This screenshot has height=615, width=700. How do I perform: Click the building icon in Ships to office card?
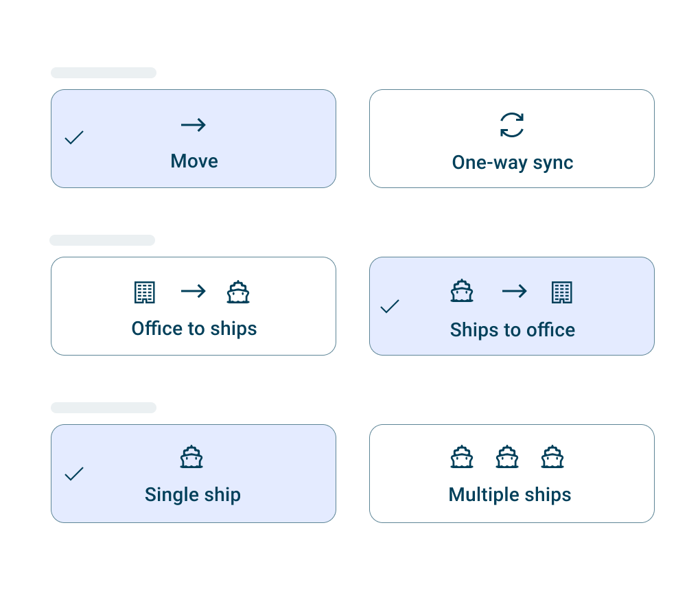coord(561,292)
